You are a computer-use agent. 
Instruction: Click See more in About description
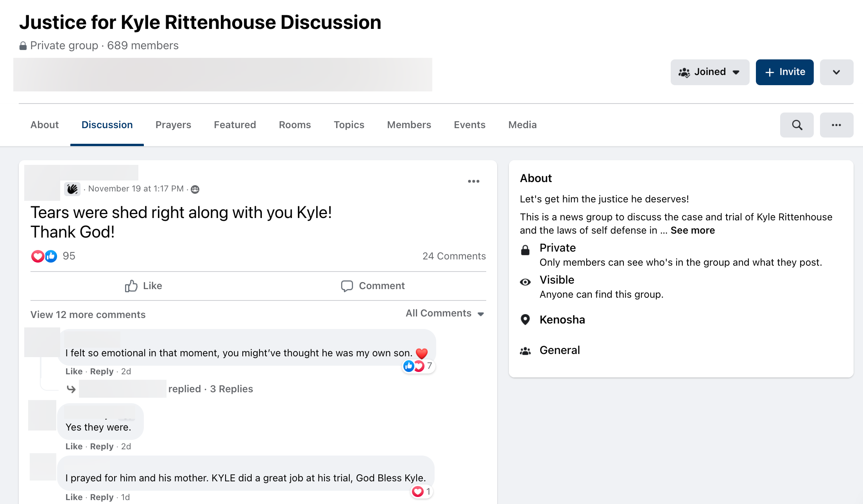coord(692,231)
